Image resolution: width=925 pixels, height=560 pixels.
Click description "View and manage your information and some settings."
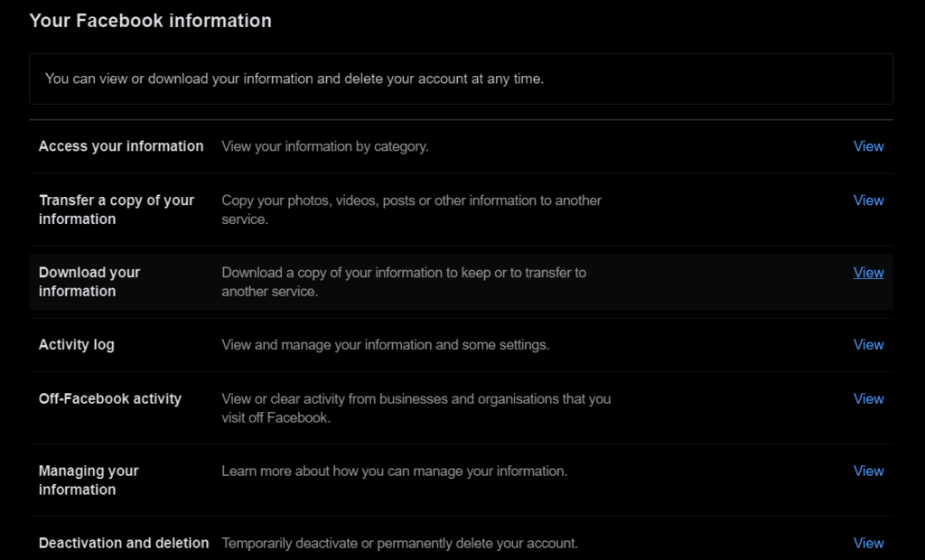(x=386, y=345)
